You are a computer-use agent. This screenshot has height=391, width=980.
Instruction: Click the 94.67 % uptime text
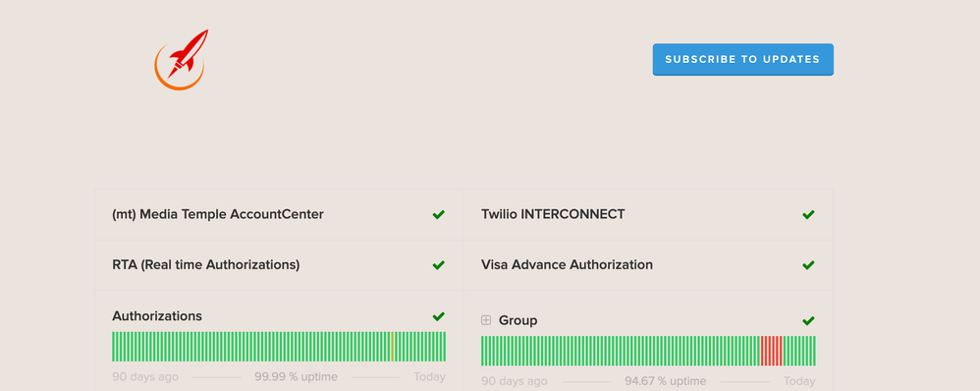coord(665,381)
